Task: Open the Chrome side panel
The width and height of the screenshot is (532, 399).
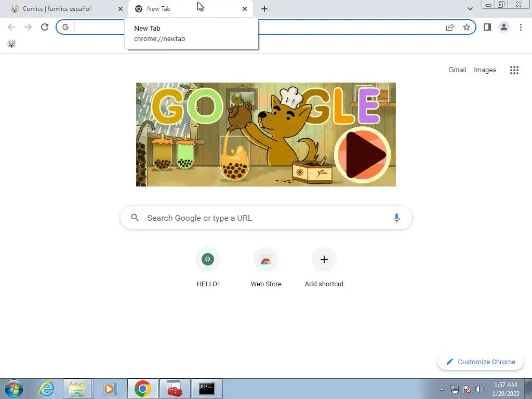Action: 487,27
